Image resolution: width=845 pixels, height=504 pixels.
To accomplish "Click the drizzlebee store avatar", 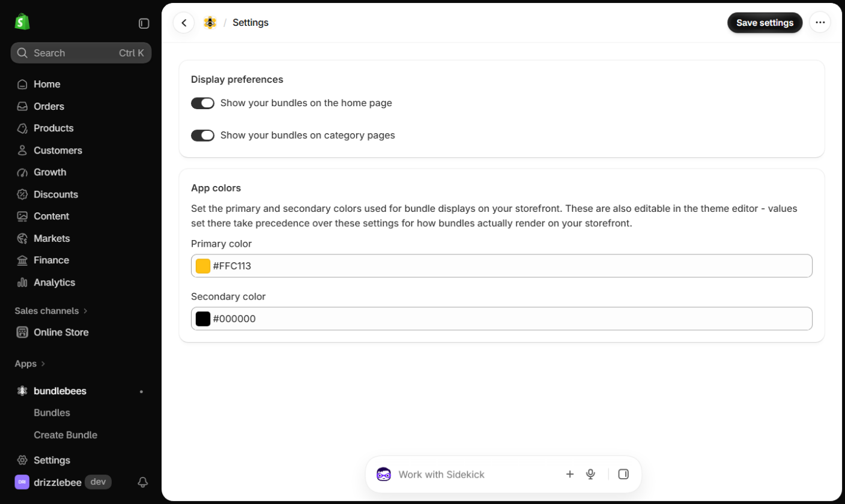I will [x=22, y=482].
